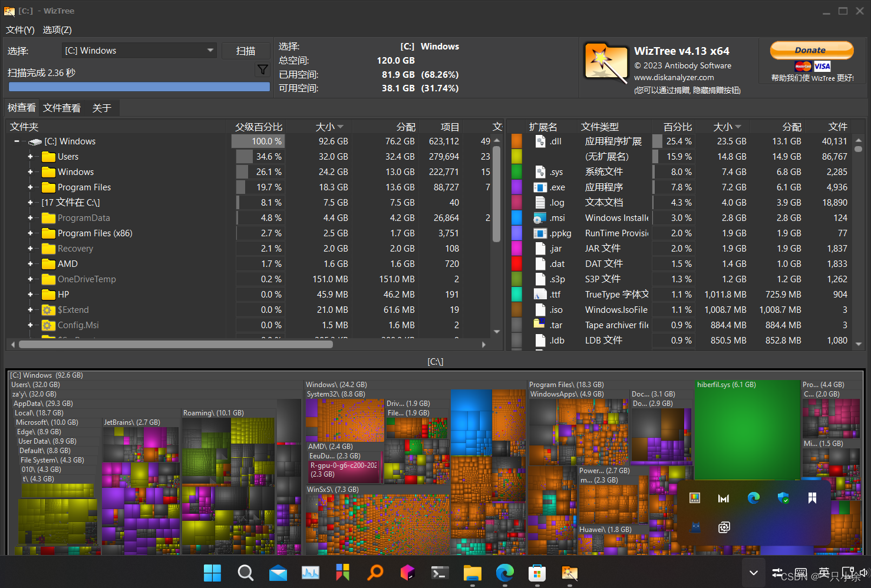Open Mail app from taskbar
871x588 pixels.
(x=278, y=573)
